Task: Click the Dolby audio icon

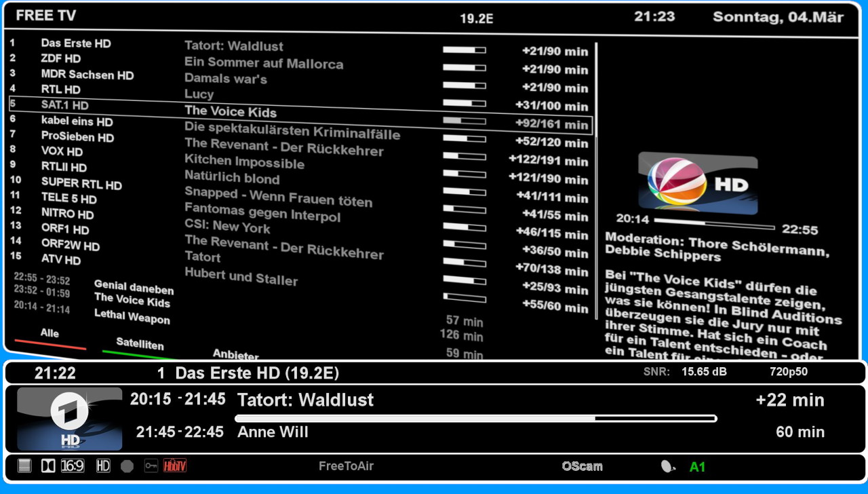Action: click(48, 466)
